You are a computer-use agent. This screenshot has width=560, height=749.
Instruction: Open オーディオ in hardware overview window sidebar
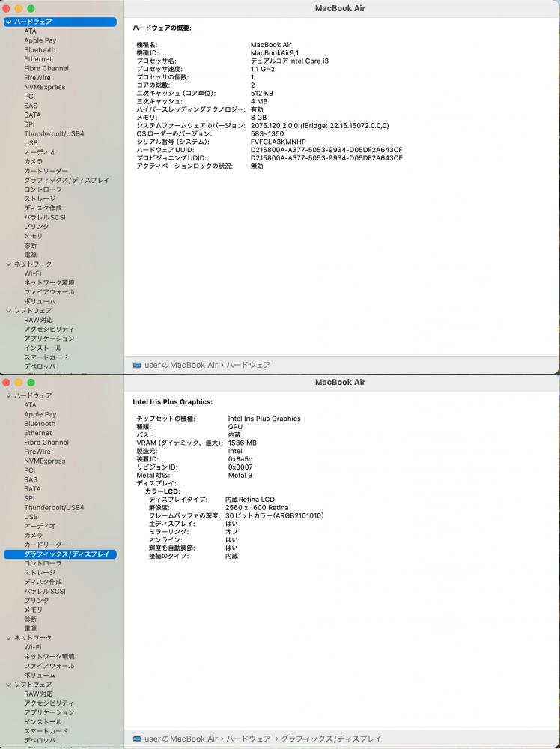click(x=40, y=152)
